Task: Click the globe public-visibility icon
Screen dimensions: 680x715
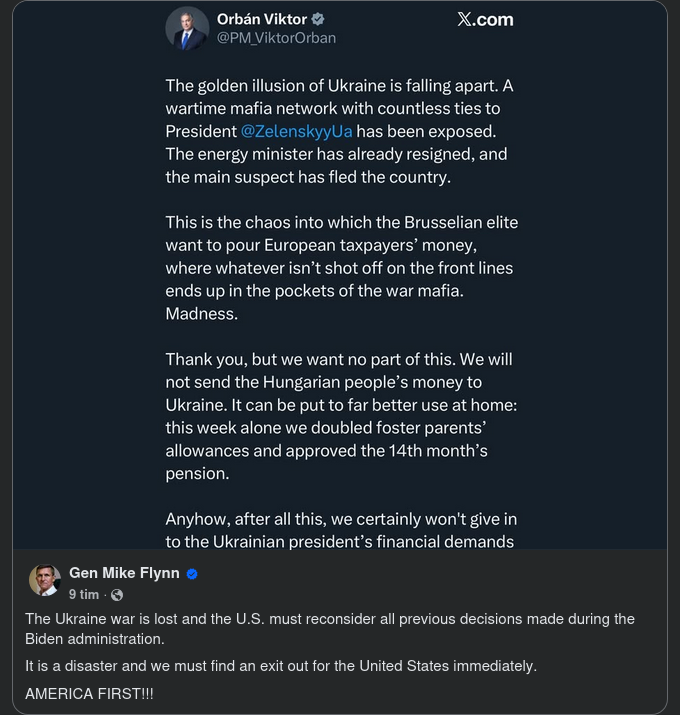Action: 117,595
